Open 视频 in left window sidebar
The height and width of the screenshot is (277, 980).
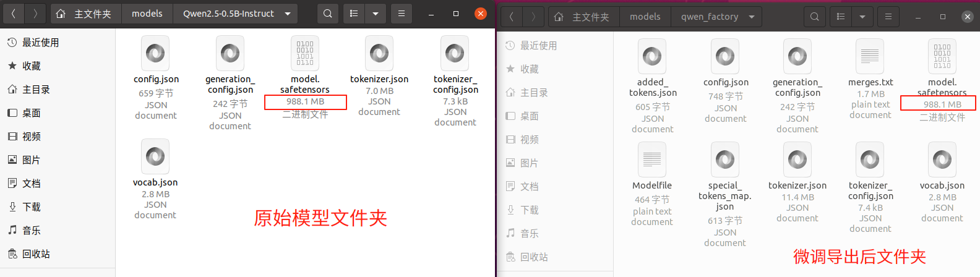(58, 137)
